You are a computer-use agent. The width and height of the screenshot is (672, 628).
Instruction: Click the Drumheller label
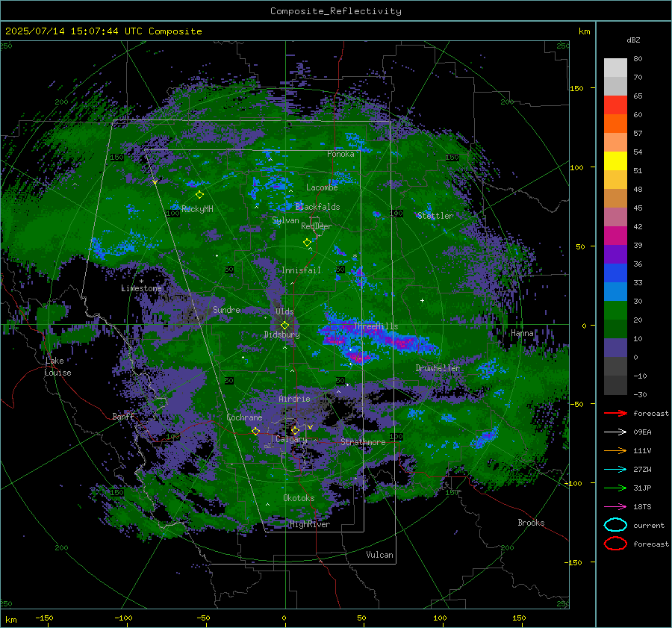click(438, 368)
